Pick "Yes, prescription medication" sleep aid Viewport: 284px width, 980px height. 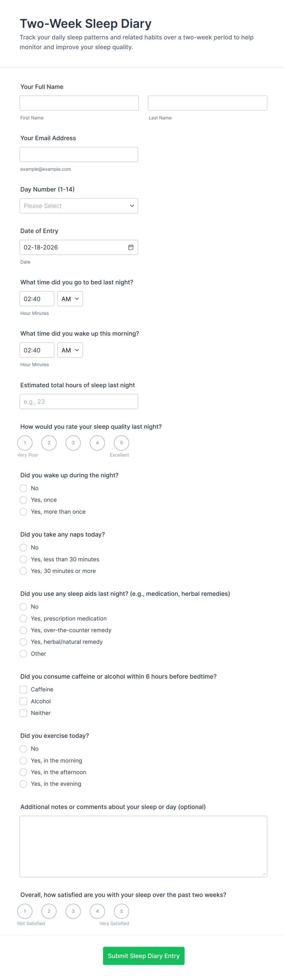[x=24, y=619]
